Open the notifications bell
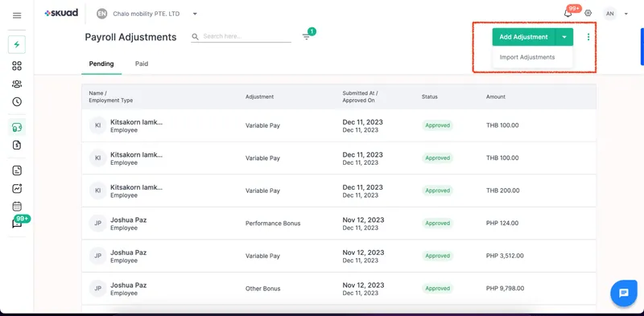The image size is (644, 316). [x=568, y=14]
